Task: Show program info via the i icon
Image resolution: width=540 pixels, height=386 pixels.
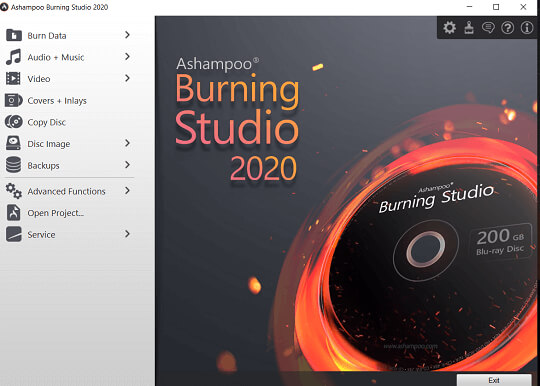Action: [x=527, y=28]
